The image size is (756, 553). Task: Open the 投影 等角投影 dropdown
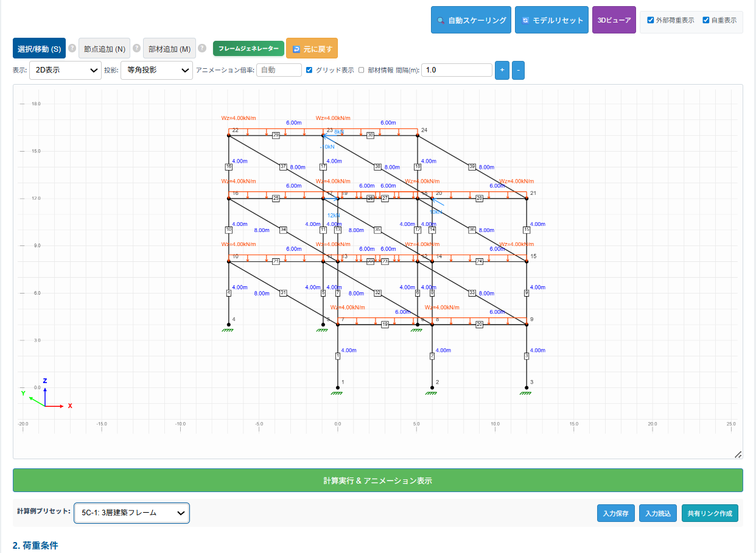pyautogui.click(x=156, y=70)
